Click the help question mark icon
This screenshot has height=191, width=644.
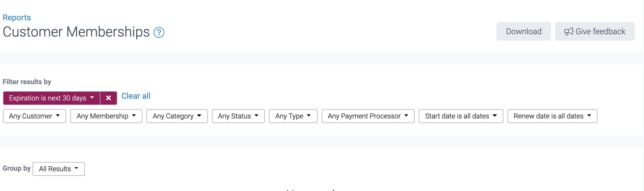coord(159,33)
